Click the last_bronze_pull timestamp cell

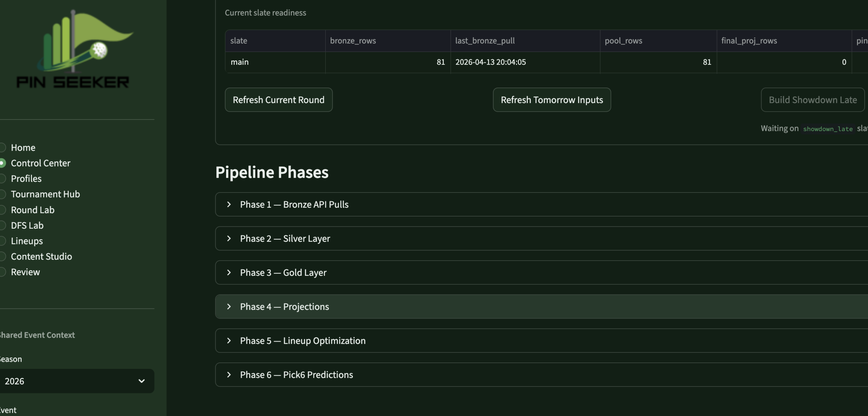pyautogui.click(x=490, y=62)
